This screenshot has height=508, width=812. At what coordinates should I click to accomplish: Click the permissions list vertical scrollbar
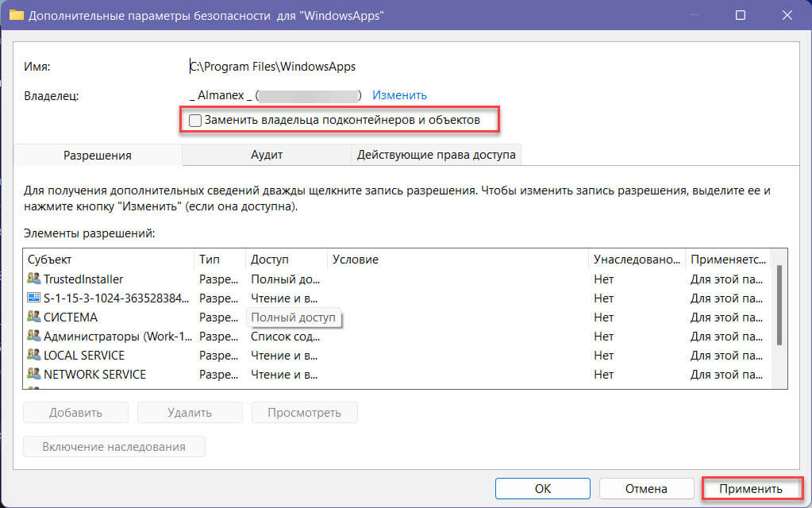click(779, 305)
